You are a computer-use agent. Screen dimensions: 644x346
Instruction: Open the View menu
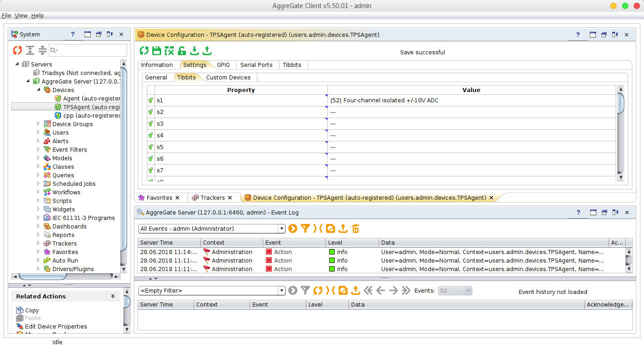pos(21,15)
